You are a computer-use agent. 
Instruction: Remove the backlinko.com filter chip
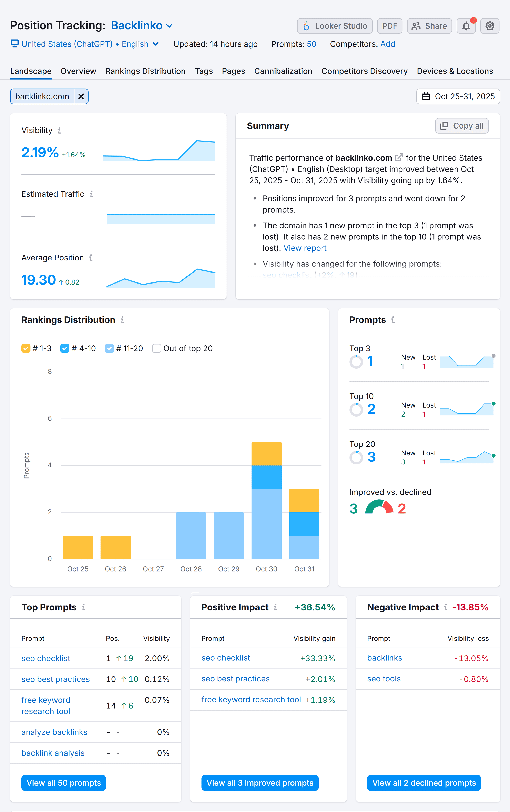pos(81,96)
